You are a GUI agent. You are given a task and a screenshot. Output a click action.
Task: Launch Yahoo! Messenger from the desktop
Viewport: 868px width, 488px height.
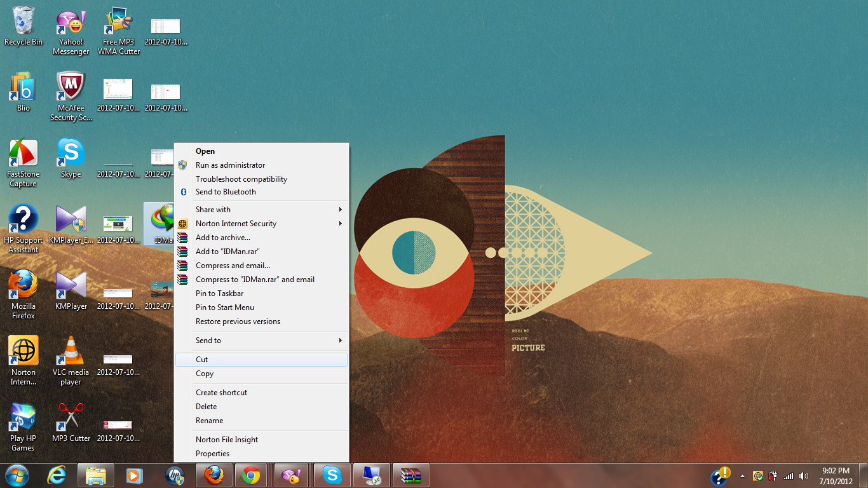tap(71, 32)
